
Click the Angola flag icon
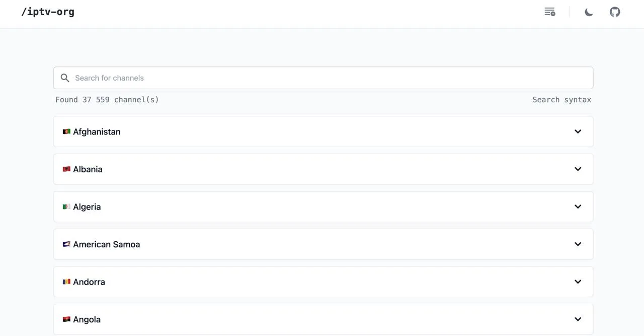click(66, 319)
